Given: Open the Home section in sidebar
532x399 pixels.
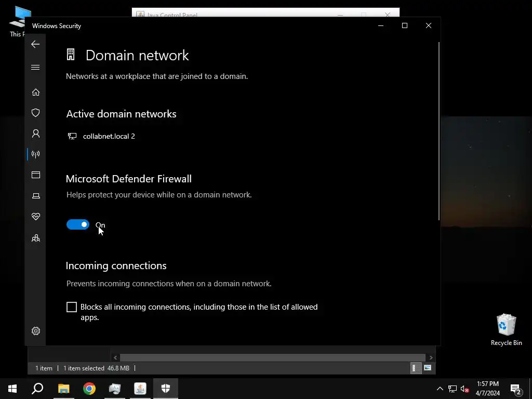Looking at the screenshot, I should tap(36, 92).
